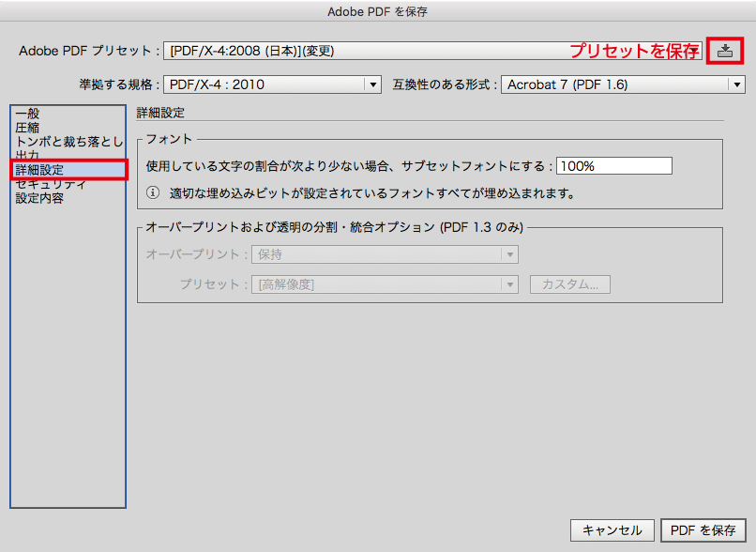Image resolution: width=756 pixels, height=552 pixels.
Task: Open the 準拠する規格 dropdown
Action: tap(272, 84)
